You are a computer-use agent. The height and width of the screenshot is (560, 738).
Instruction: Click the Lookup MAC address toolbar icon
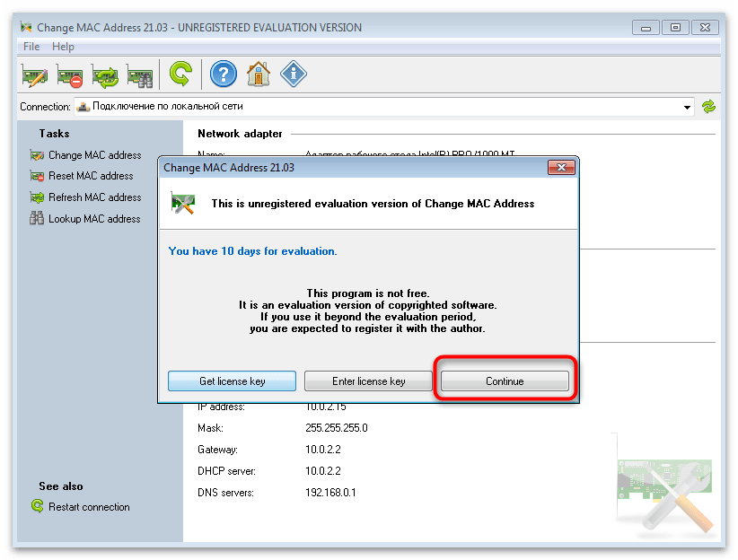pyautogui.click(x=140, y=75)
